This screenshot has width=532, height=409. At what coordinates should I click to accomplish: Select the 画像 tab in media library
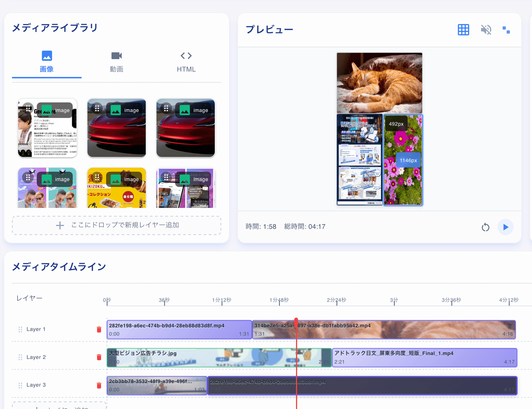pyautogui.click(x=47, y=62)
